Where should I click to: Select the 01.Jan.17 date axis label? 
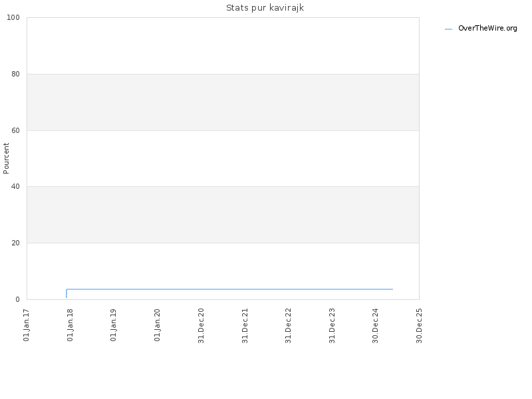[27, 325]
